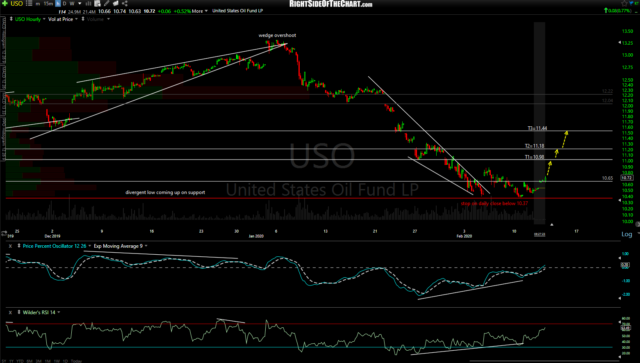Close the Price Percent Oscillator pane
Viewport: 640px width, 363px height.
[x=10, y=246]
